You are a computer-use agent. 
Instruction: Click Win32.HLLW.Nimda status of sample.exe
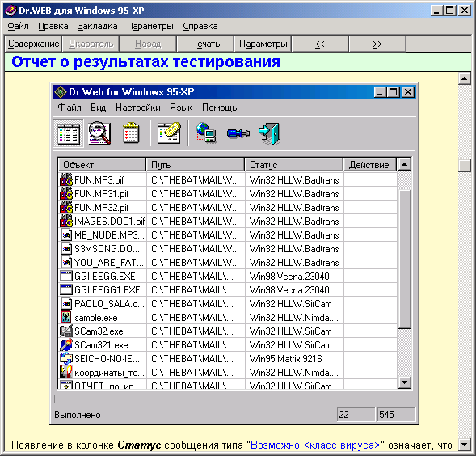[x=294, y=318]
